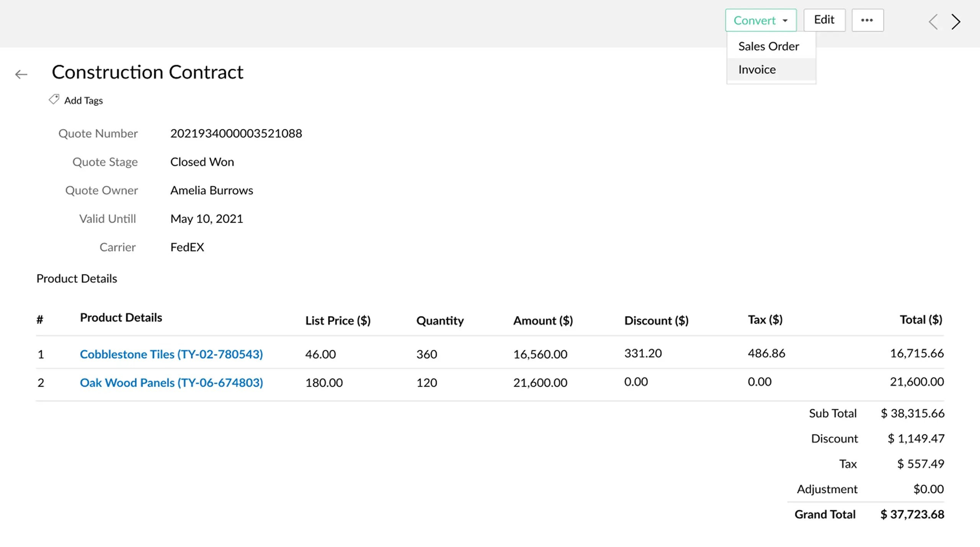Click the FedEX carrier value
Image resolution: width=980 pixels, height=547 pixels.
click(187, 247)
